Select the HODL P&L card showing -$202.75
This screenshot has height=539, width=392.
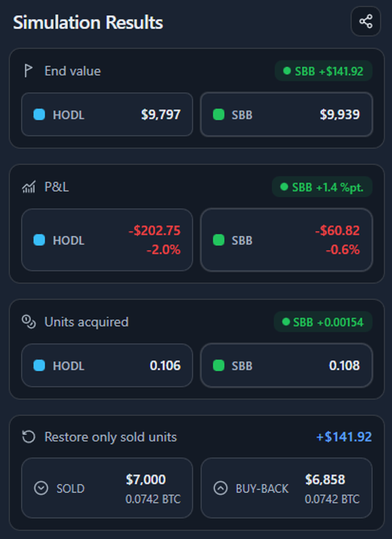[107, 240]
